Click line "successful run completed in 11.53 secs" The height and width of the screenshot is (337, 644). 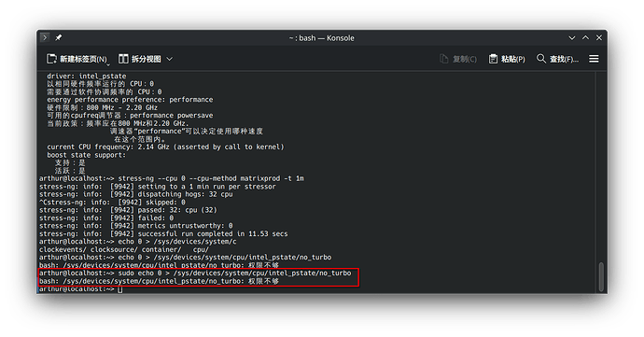[x=163, y=233]
